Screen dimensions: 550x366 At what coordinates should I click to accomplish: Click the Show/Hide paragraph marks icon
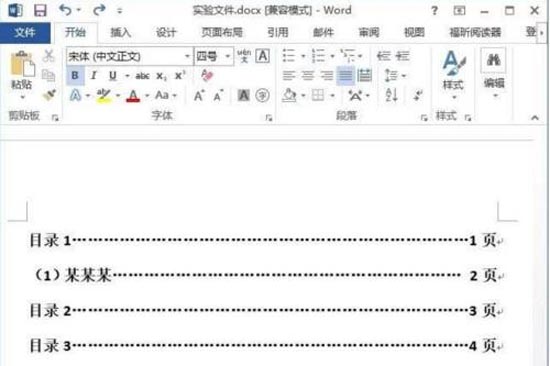click(417, 95)
